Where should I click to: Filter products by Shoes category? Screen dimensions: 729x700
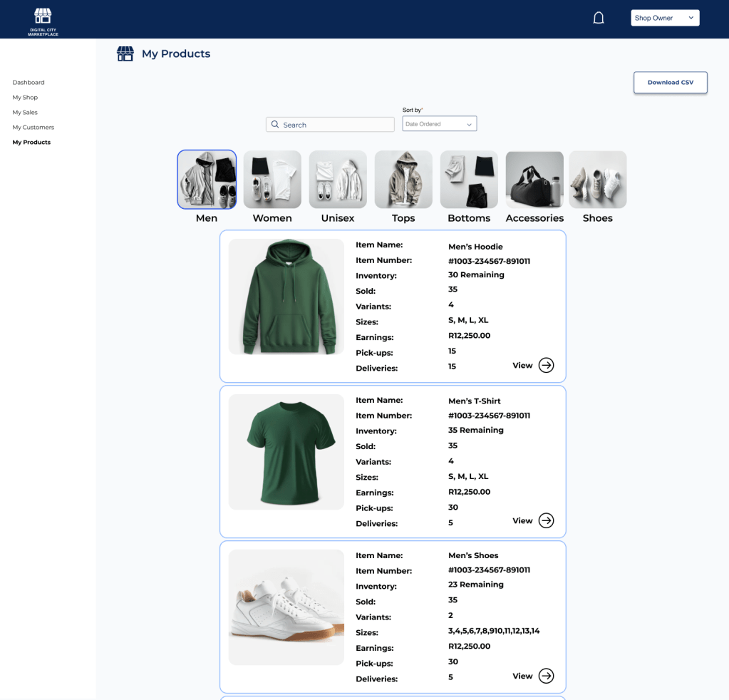pyautogui.click(x=597, y=180)
